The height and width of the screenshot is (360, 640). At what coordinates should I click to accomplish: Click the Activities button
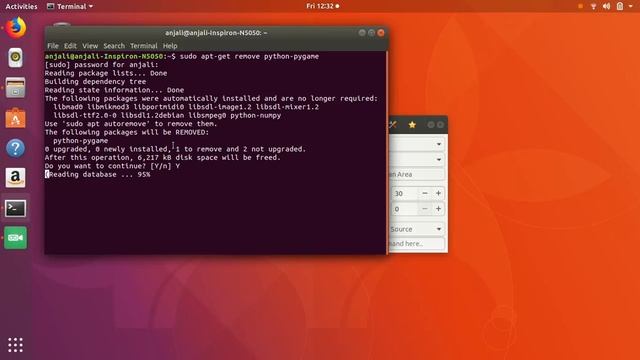[x=21, y=6]
